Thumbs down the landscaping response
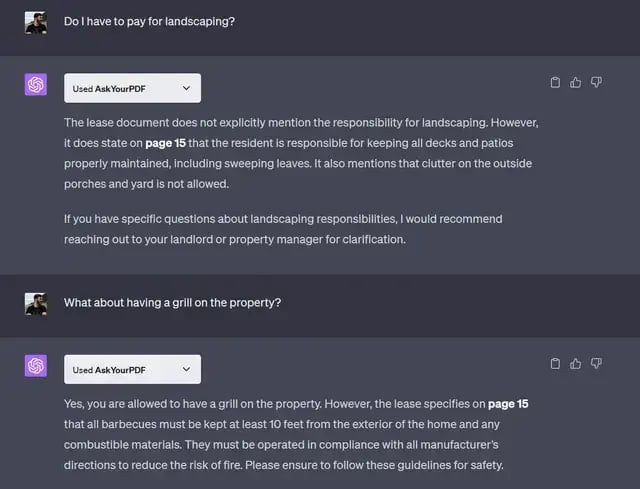The height and width of the screenshot is (489, 640). tap(596, 82)
